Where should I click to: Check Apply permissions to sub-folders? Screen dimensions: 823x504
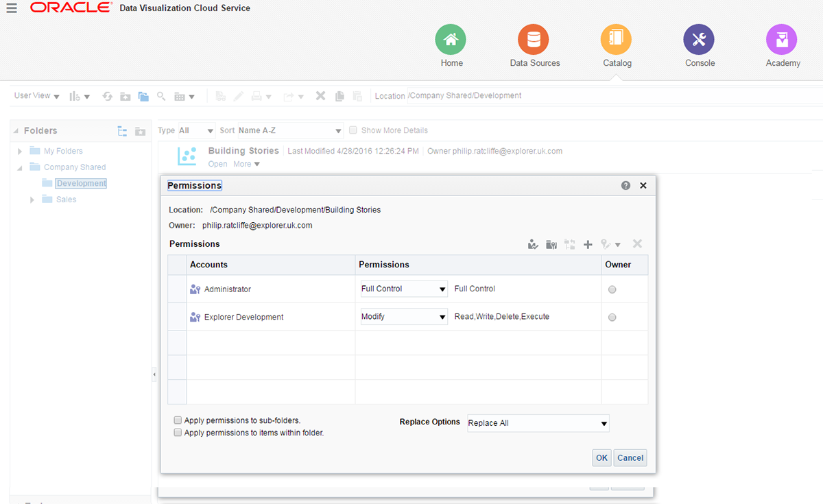click(x=178, y=420)
